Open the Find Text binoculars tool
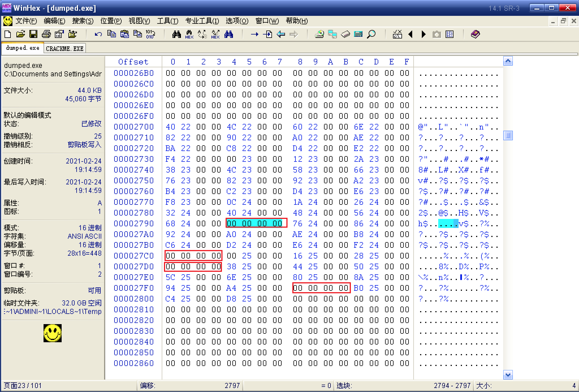Viewport: 579px width, 392px height. click(177, 34)
